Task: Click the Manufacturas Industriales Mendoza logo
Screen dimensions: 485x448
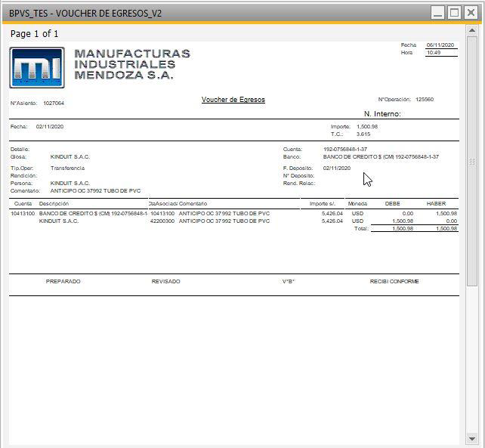Action: point(37,67)
